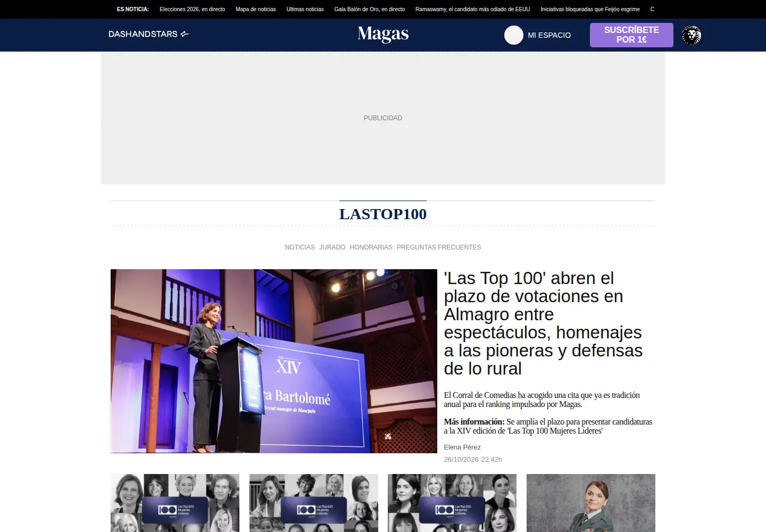766x532 pixels.
Task: Open the main article photo of the speaker
Action: [273, 361]
